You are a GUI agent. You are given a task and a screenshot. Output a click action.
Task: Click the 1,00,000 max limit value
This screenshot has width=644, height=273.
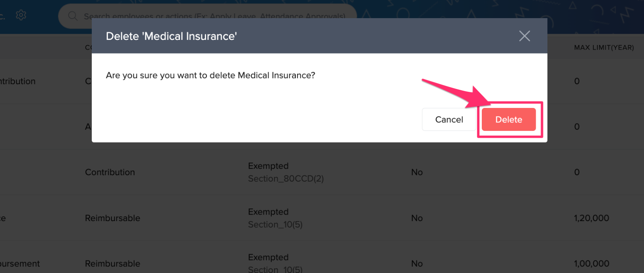point(591,264)
